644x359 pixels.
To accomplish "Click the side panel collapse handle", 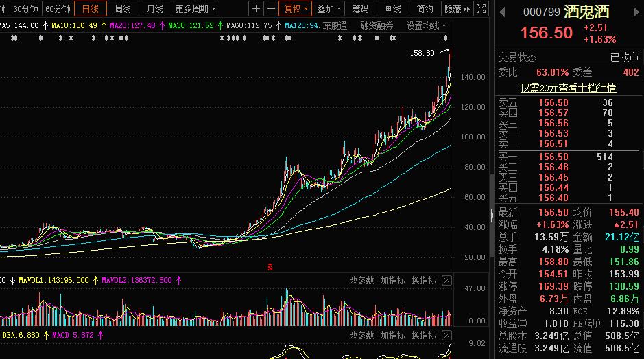I will click(x=491, y=215).
